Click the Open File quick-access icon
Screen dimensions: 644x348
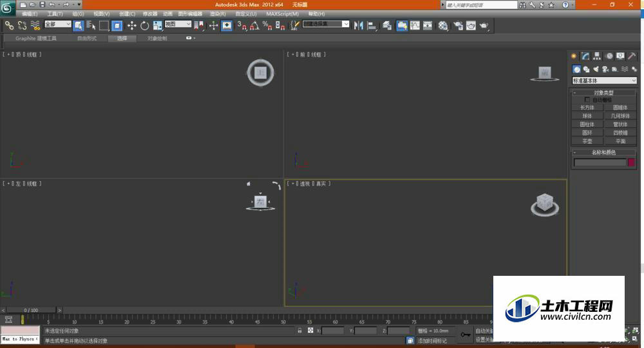pos(32,5)
